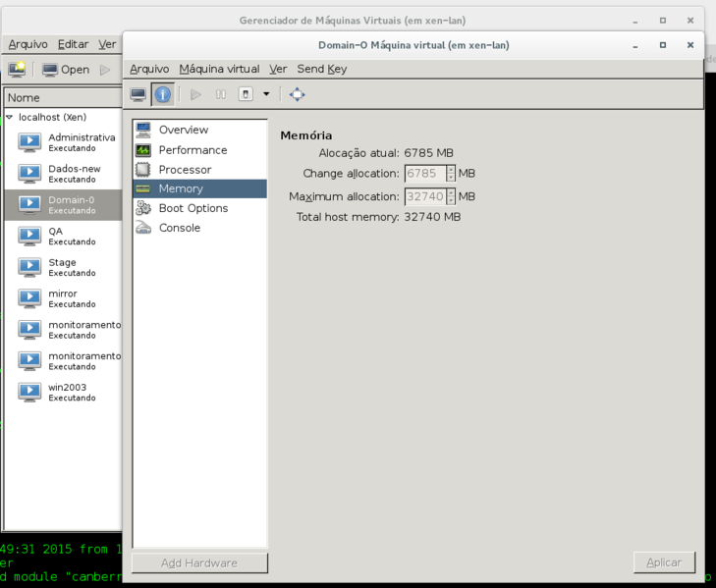
Task: Click the 'Total host memory' value 32740 MB
Action: tap(432, 217)
